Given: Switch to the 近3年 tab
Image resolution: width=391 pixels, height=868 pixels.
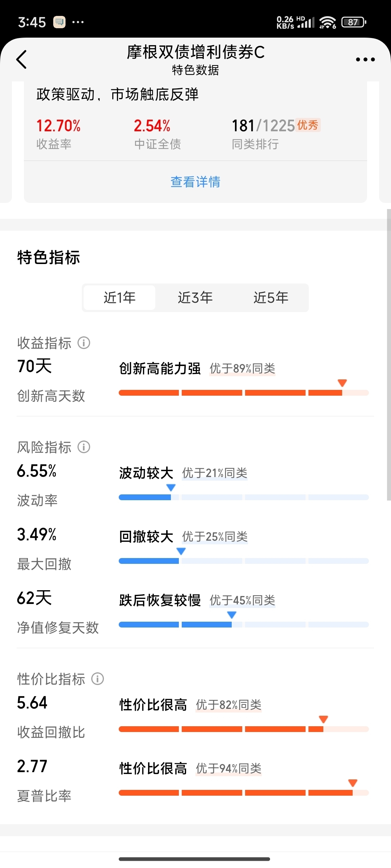Looking at the screenshot, I should point(195,298).
